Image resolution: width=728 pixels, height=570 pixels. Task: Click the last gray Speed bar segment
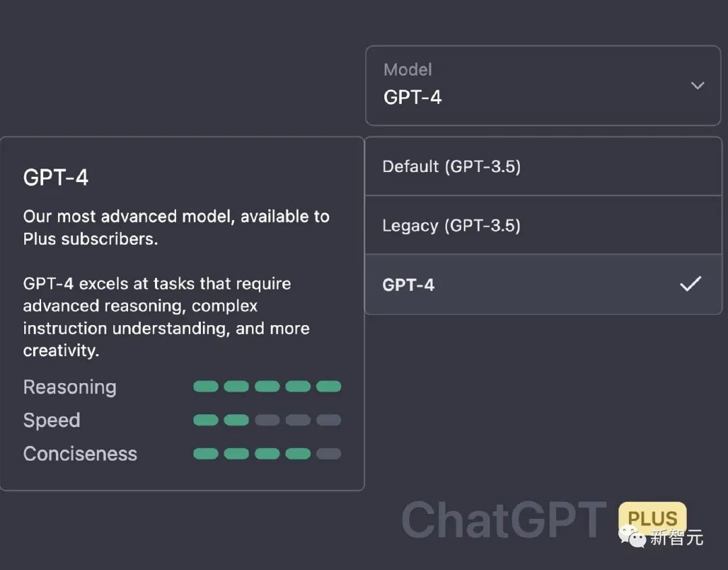coord(329,420)
